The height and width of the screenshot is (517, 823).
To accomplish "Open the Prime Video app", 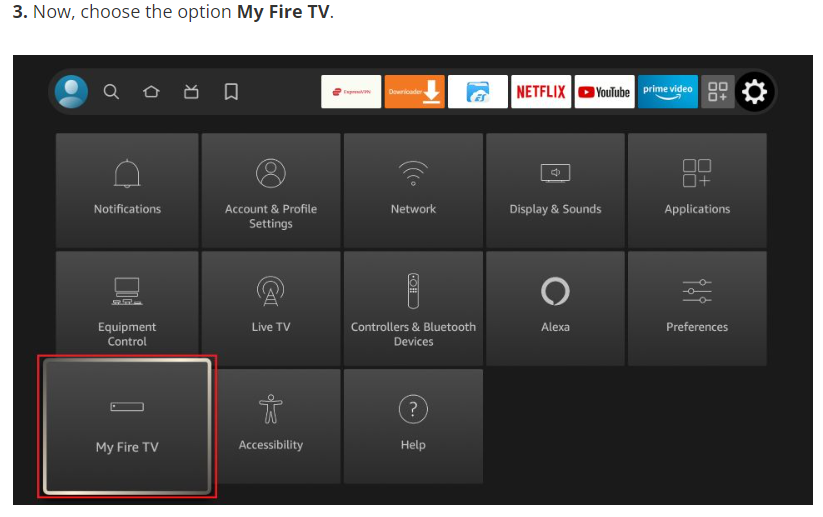I will (x=667, y=92).
